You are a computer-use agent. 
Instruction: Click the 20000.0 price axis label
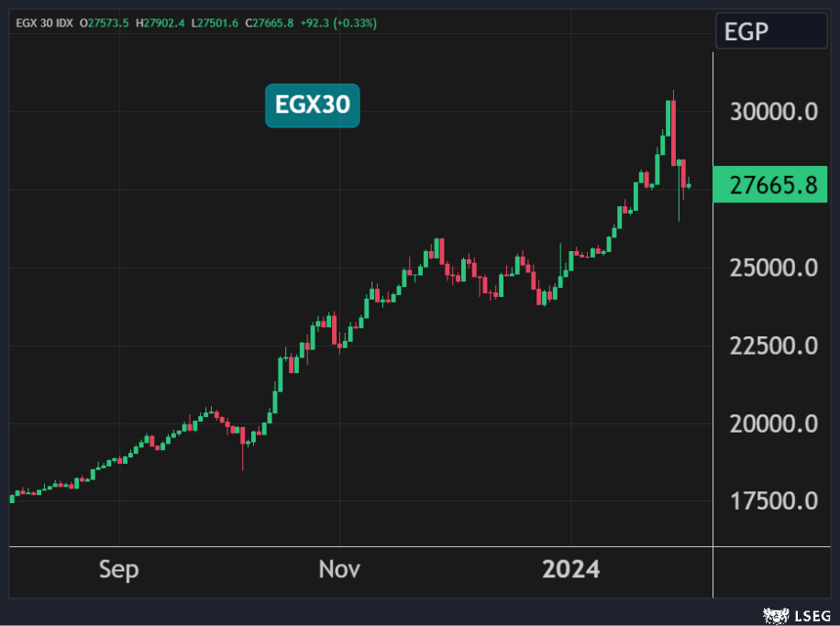pyautogui.click(x=773, y=423)
